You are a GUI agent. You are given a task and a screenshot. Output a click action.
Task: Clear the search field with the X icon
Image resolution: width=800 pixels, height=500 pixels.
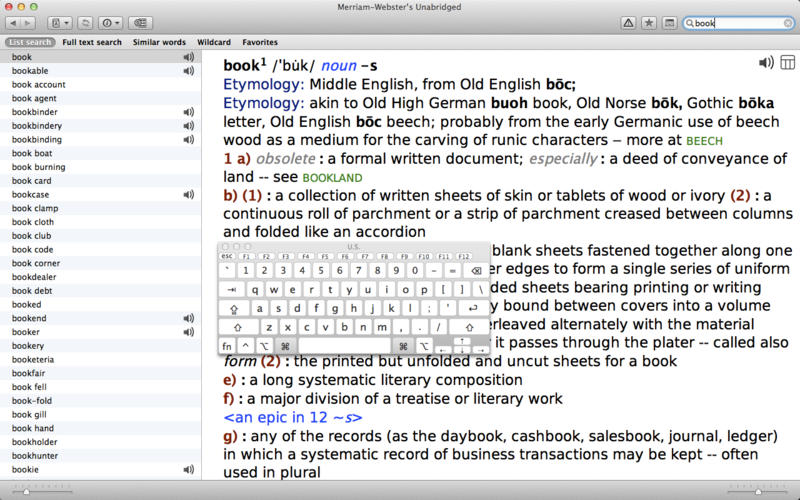coord(788,23)
